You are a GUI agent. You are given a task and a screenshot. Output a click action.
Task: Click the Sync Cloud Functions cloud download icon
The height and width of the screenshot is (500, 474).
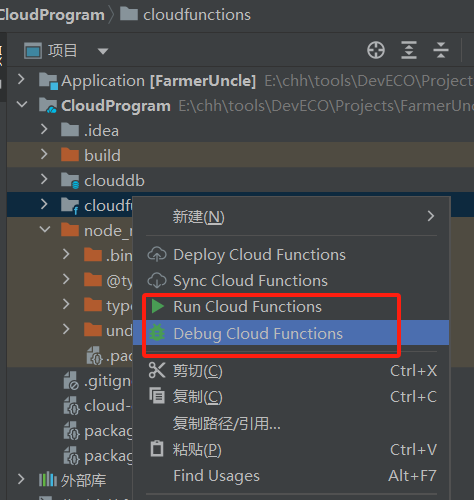pyautogui.click(x=157, y=281)
